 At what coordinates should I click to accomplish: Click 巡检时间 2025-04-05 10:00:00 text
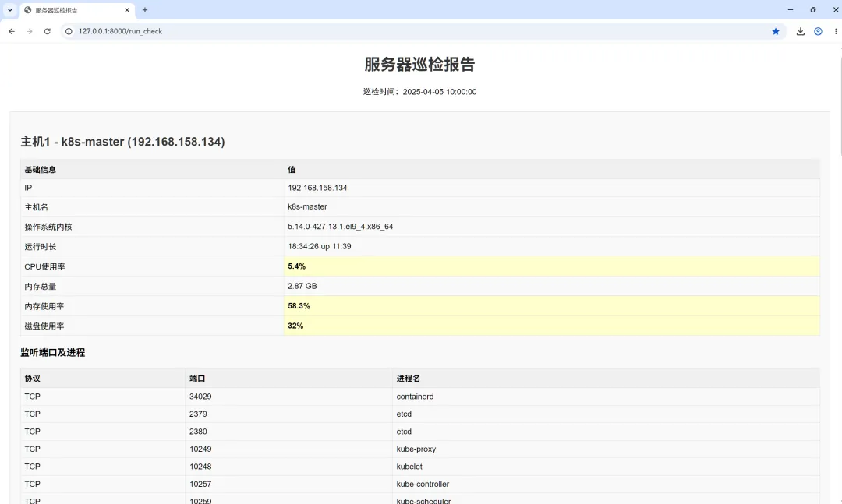tap(419, 92)
